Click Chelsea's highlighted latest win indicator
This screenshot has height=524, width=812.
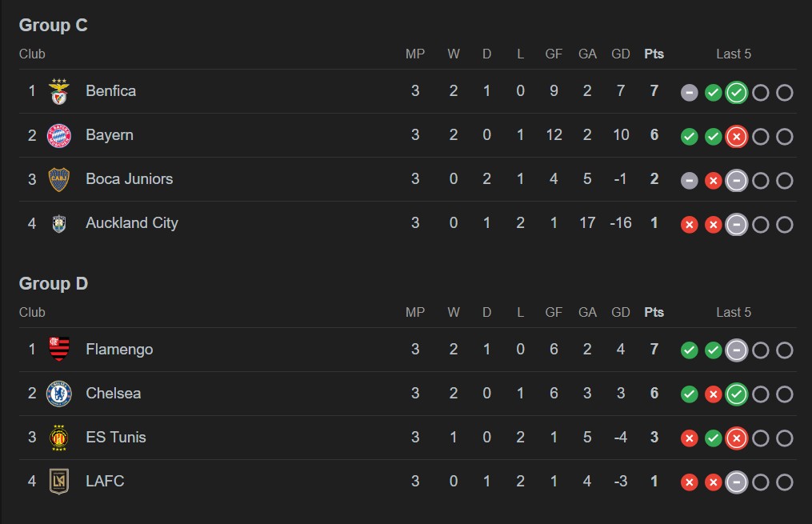tap(737, 394)
